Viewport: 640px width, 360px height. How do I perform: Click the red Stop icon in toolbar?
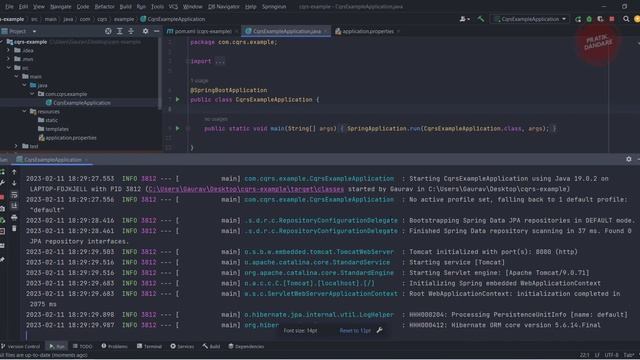(x=611, y=19)
